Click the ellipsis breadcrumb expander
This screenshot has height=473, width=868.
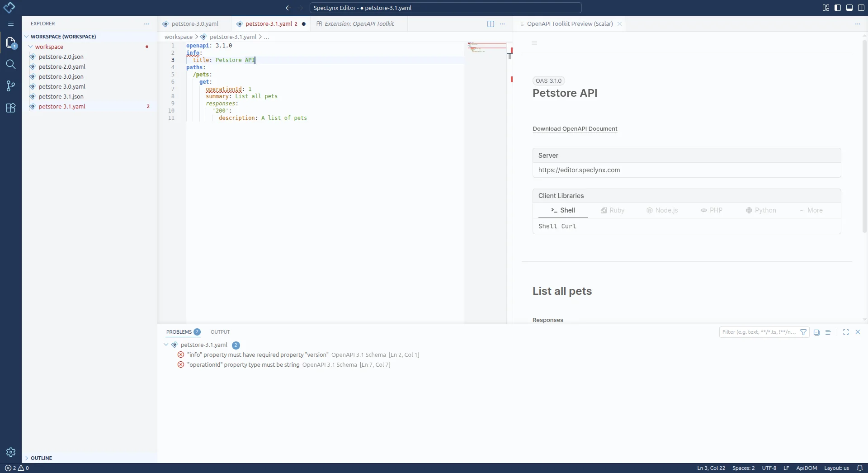(267, 37)
